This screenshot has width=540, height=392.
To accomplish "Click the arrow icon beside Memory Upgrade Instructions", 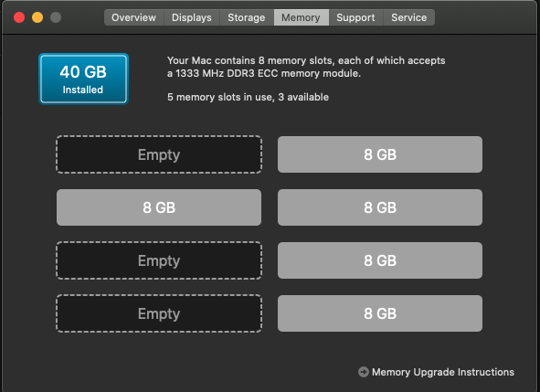I will pyautogui.click(x=364, y=372).
